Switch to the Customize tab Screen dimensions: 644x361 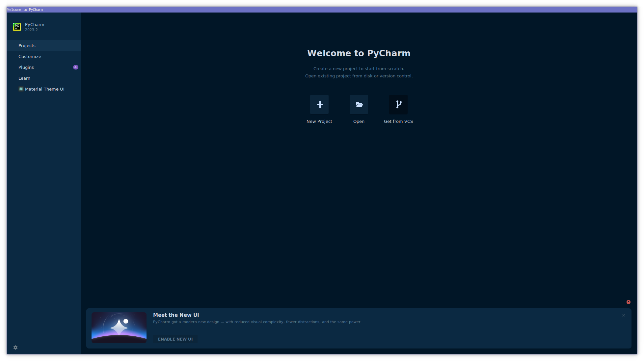[44, 56]
